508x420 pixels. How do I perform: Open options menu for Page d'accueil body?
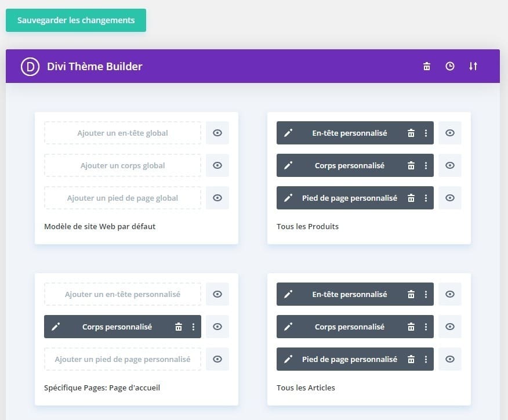point(194,327)
